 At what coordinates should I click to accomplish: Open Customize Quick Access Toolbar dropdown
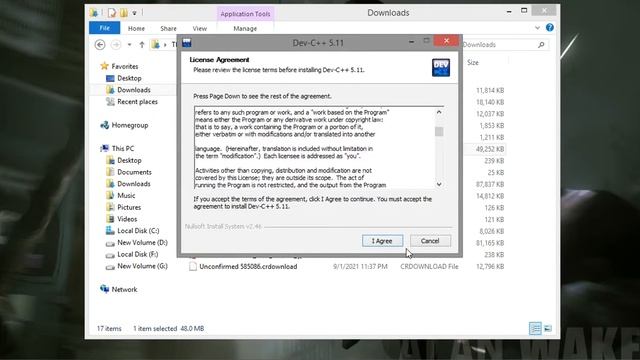134,13
